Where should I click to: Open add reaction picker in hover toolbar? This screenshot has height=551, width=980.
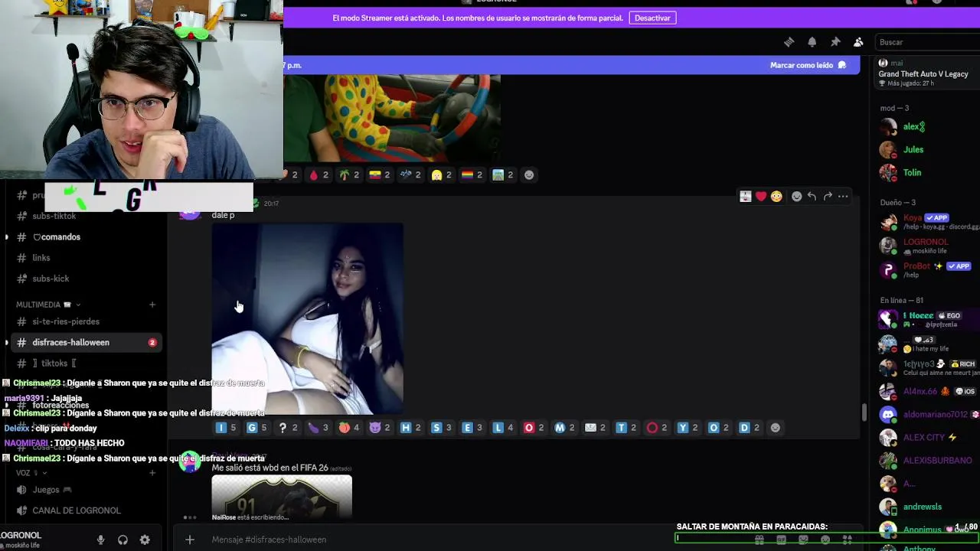797,197
